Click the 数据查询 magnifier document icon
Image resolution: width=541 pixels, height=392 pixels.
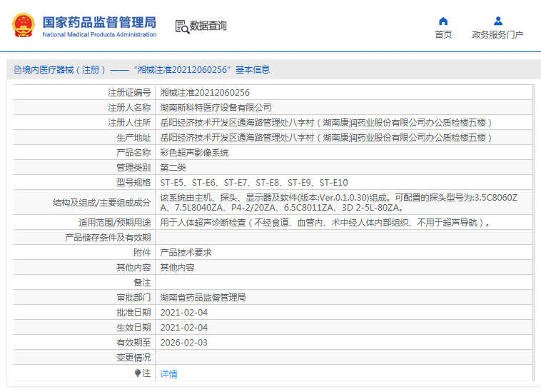(181, 26)
